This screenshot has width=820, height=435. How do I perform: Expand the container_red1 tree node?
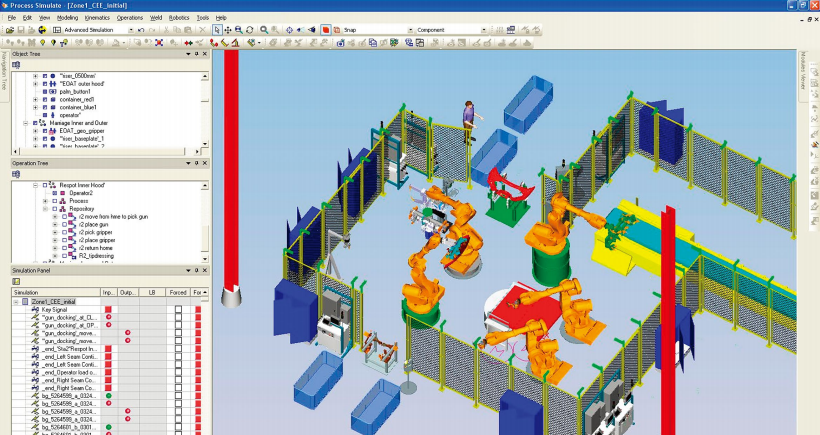[x=36, y=99]
